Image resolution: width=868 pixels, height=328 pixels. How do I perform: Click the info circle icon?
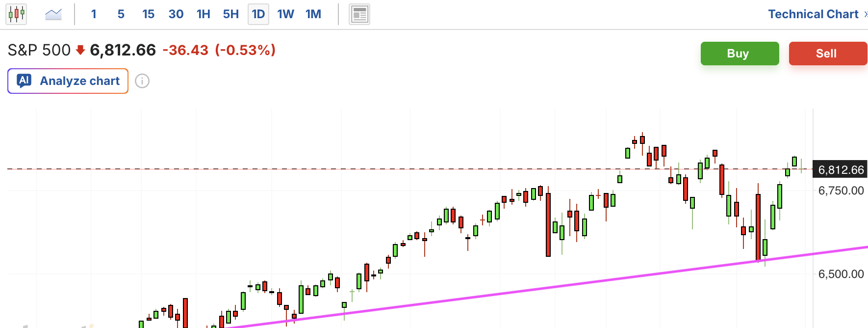pyautogui.click(x=142, y=81)
